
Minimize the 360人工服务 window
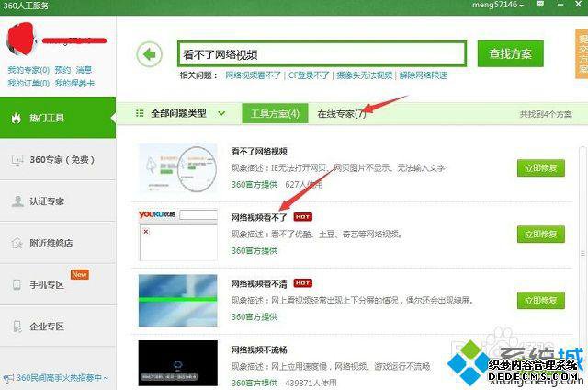point(560,5)
